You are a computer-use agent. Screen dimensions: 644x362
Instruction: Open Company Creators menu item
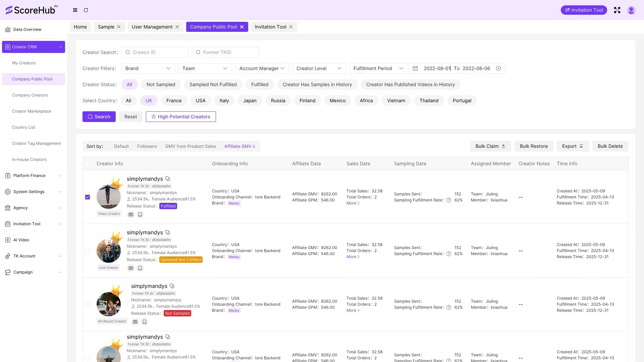click(x=30, y=95)
